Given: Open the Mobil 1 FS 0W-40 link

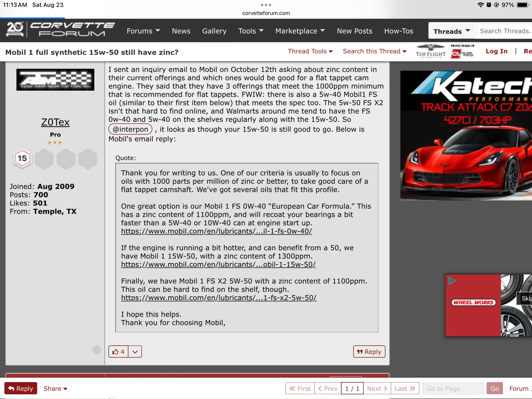Looking at the screenshot, I should (x=216, y=231).
